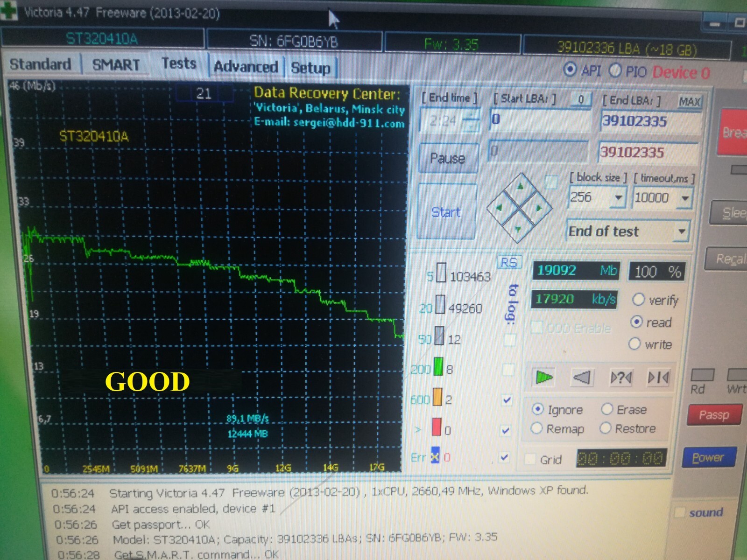Open the timeout, ms dropdown

(x=684, y=198)
